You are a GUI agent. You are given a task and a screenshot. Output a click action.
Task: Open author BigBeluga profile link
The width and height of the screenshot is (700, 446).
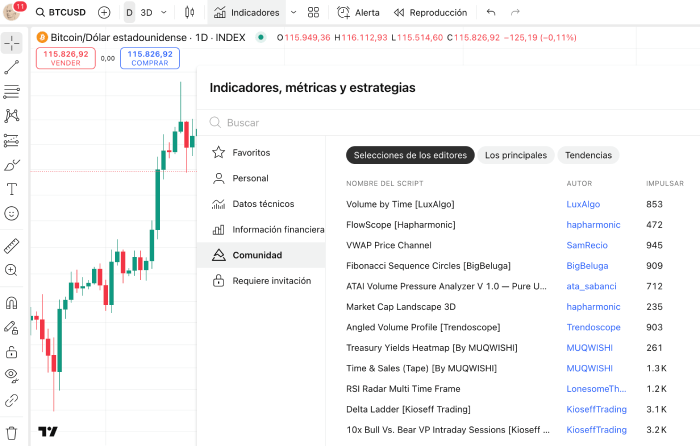587,266
